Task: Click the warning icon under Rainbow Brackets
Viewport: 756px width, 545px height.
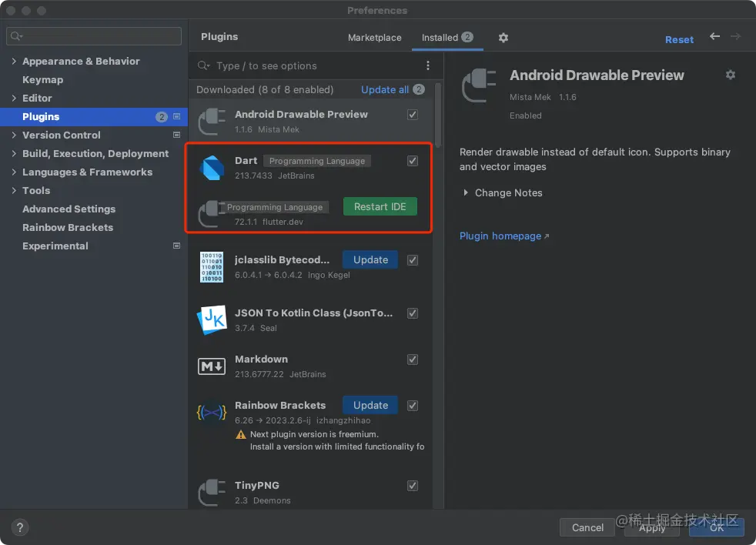Action: (241, 435)
